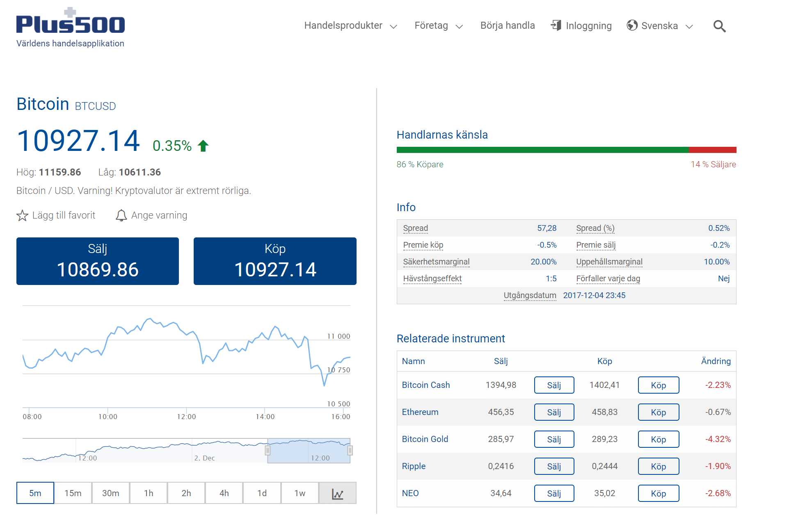Select the 1w timeframe
Viewport: 812px width, 531px height.
click(x=300, y=493)
